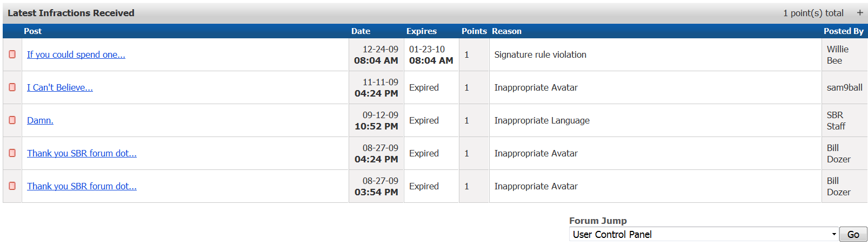Viewport: 868px width, 246px height.
Task: Click the Go button
Action: (853, 234)
